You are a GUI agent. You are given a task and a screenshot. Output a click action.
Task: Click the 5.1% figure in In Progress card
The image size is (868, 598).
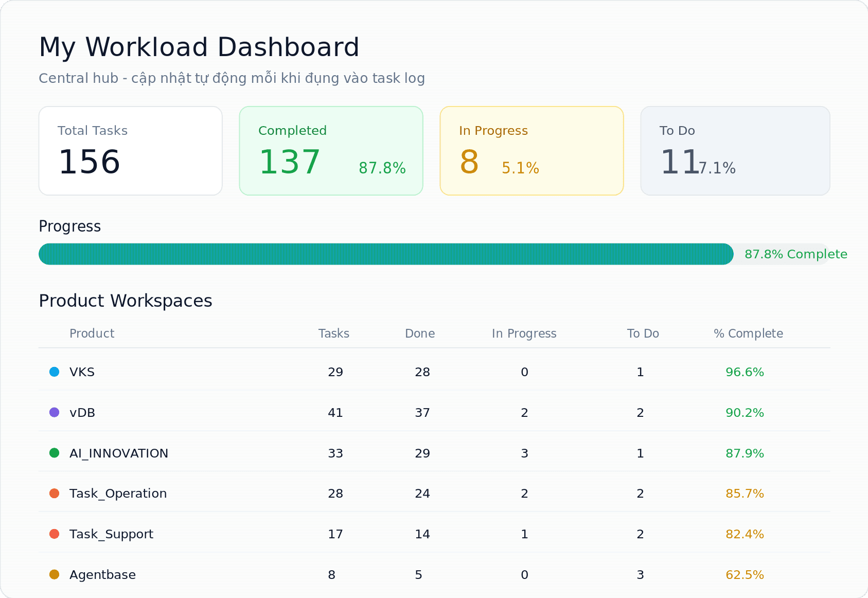[521, 168]
